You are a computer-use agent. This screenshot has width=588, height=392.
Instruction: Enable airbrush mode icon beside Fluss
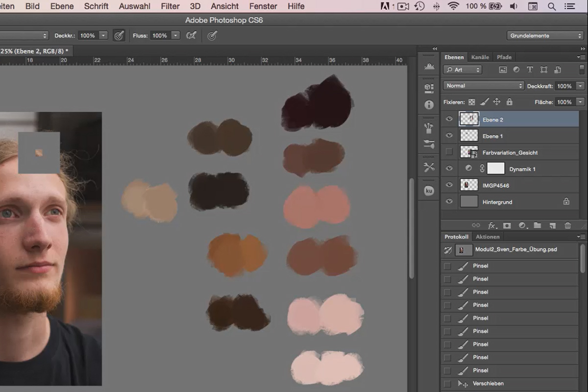192,35
